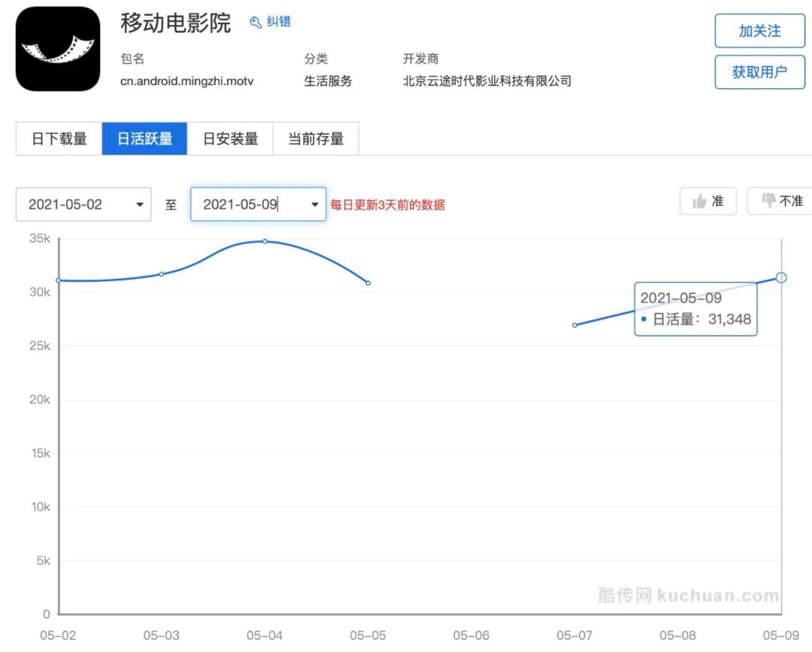The image size is (812, 652).
Task: Click the 05-09 highlighted data point
Action: point(781,277)
